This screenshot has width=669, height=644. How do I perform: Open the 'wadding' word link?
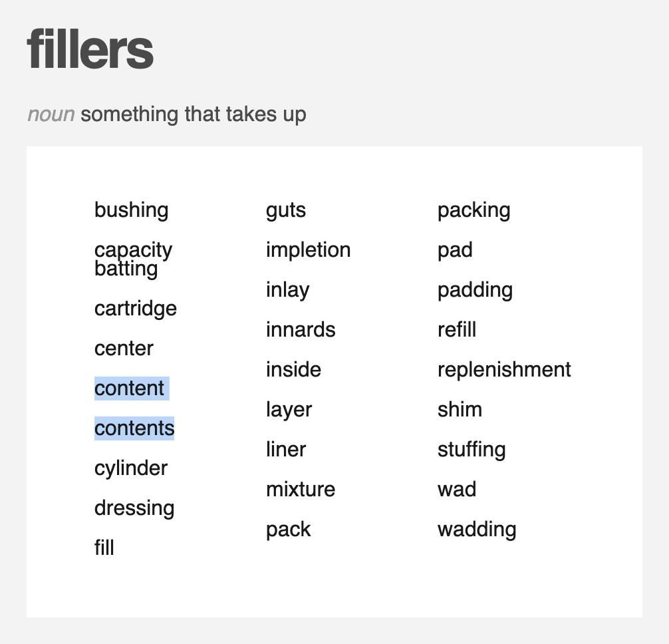pyautogui.click(x=477, y=529)
